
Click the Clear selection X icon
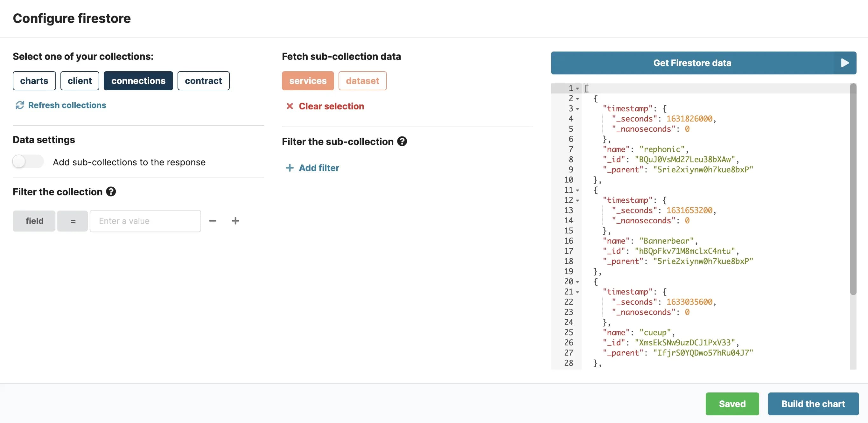pyautogui.click(x=289, y=106)
